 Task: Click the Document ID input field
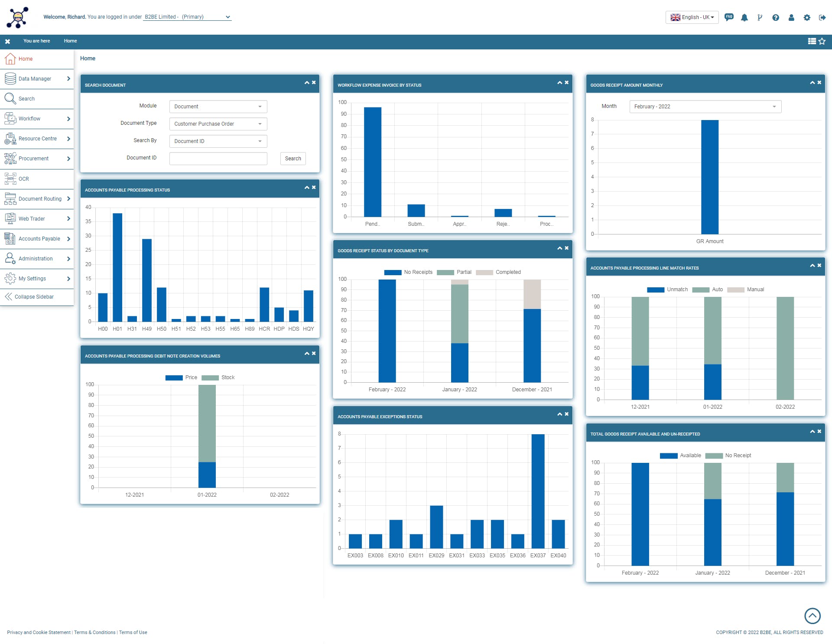pyautogui.click(x=218, y=159)
